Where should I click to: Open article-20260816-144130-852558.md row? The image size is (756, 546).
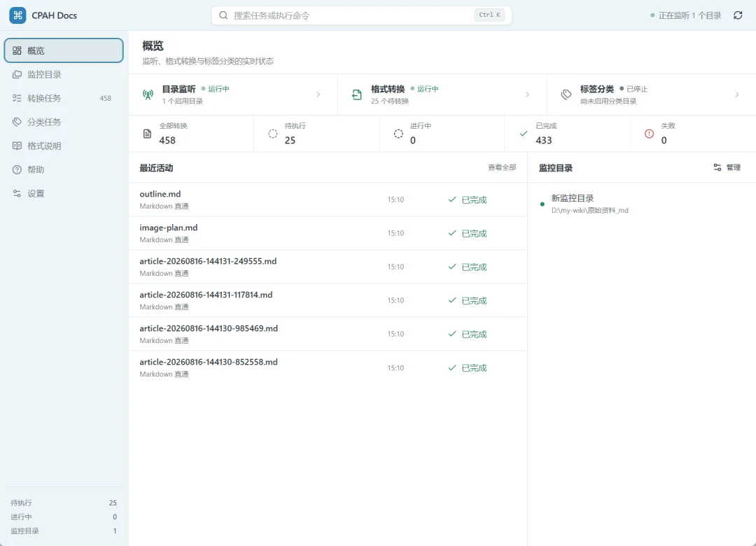(x=328, y=367)
